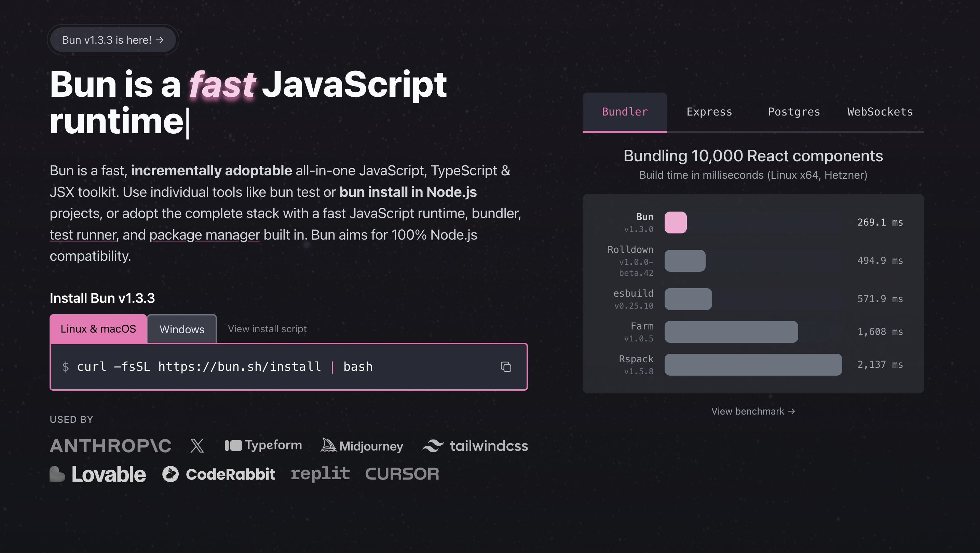The width and height of the screenshot is (980, 553).
Task: Click the X company logo
Action: point(197,445)
